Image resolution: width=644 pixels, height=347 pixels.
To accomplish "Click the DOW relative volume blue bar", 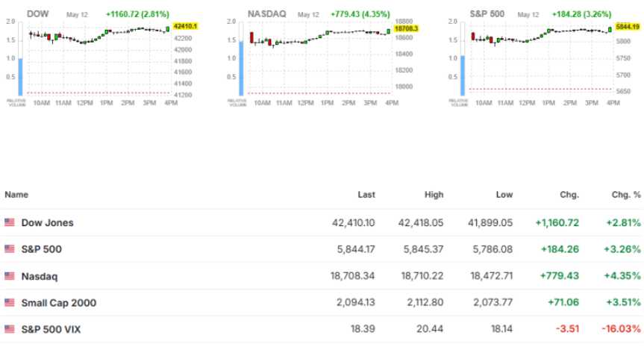I will pos(21,77).
